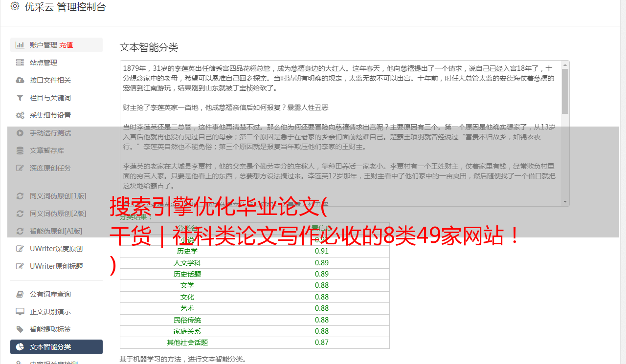Click the gears icon for 采集细节设置

tap(20, 115)
